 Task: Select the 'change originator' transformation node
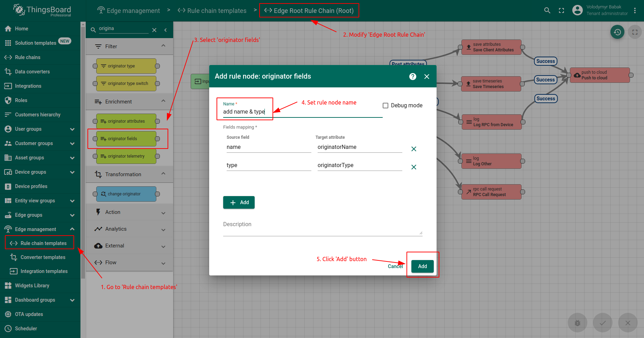126,194
